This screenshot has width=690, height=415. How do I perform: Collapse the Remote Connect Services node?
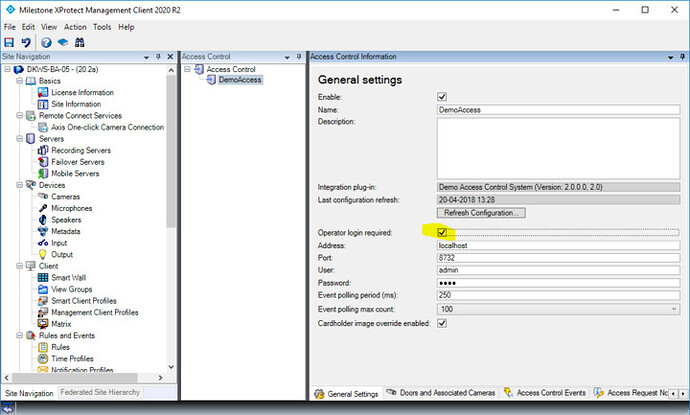[19, 115]
